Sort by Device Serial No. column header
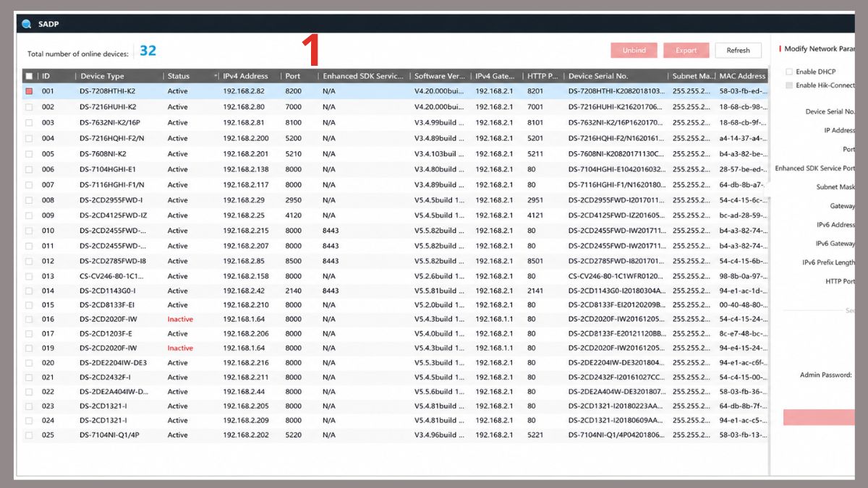Image resolution: width=868 pixels, height=488 pixels. (598, 76)
